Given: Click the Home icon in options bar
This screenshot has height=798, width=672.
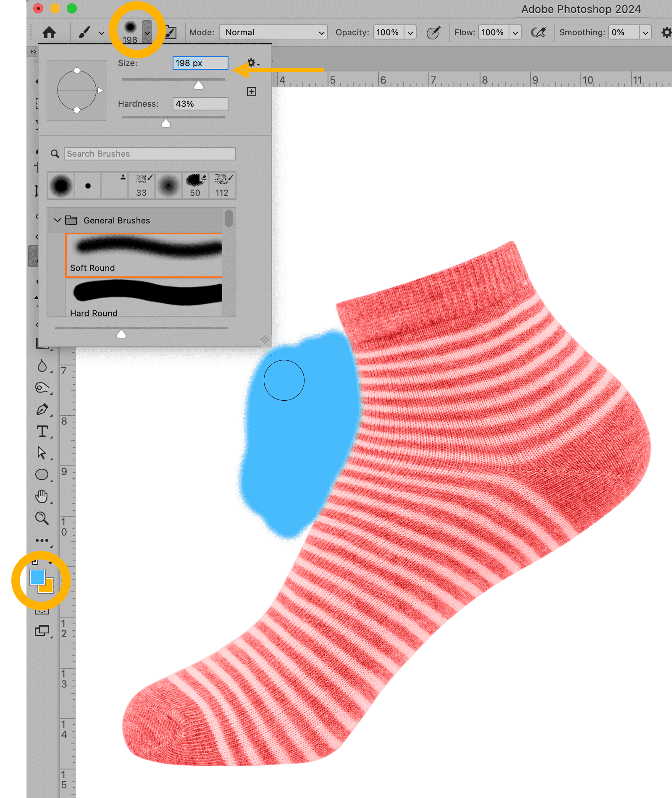Looking at the screenshot, I should tap(49, 32).
